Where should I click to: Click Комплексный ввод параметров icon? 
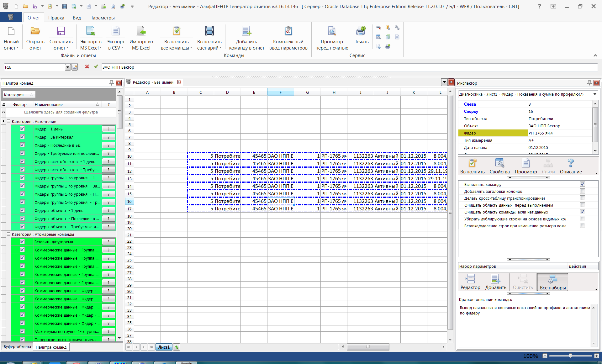click(x=288, y=31)
